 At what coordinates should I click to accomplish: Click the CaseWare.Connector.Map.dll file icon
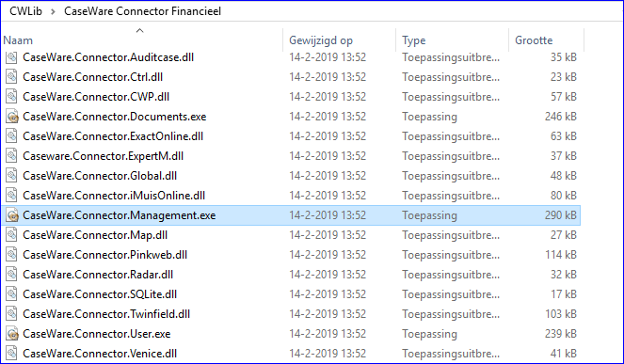click(11, 235)
